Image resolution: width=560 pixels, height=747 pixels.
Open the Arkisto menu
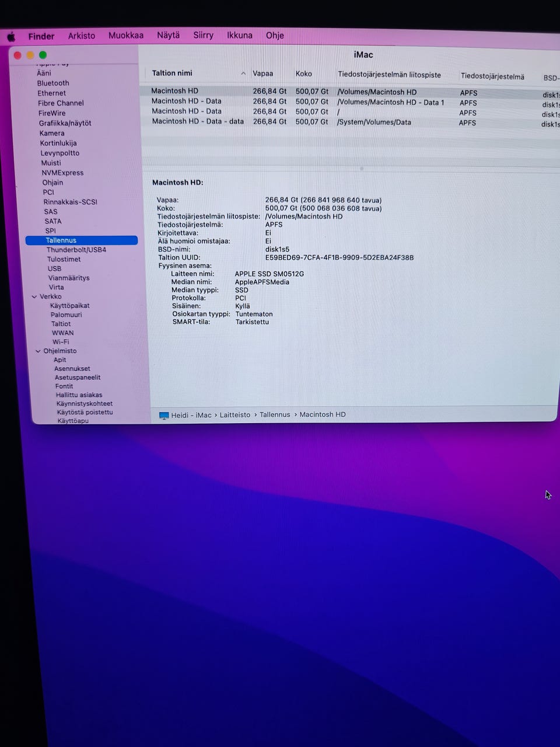tap(82, 36)
